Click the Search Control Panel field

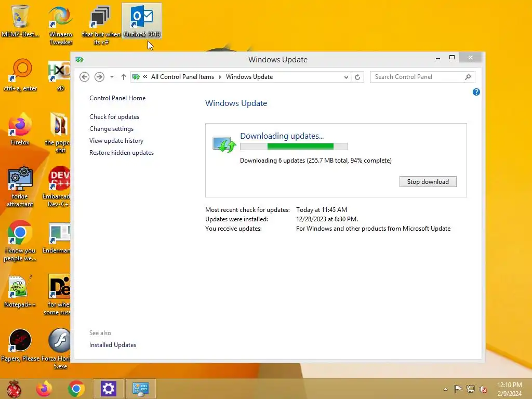coord(422,77)
